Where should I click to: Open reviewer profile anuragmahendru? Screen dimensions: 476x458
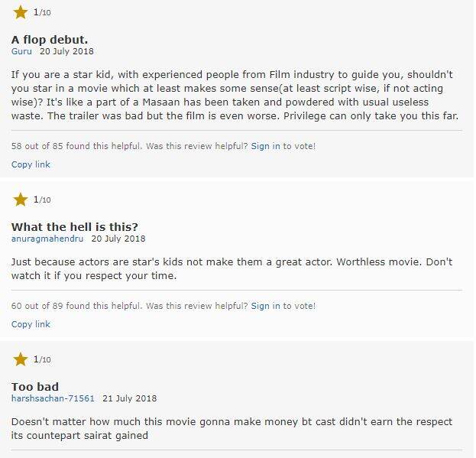pyautogui.click(x=47, y=239)
